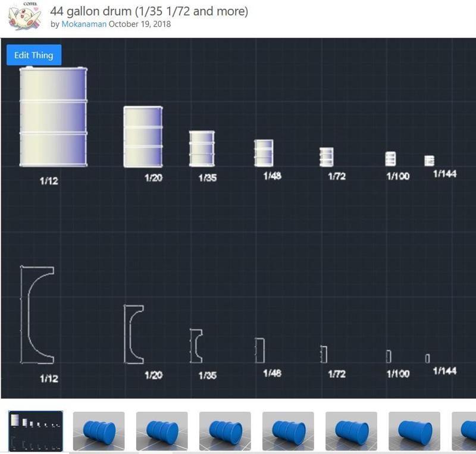Click the 1/144 scale drum rendering
476x454 pixels.
(x=429, y=161)
